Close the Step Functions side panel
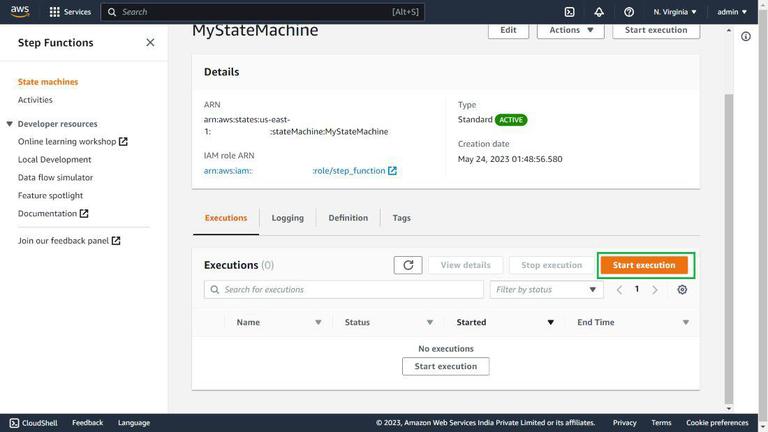The image size is (768, 432). [x=150, y=43]
